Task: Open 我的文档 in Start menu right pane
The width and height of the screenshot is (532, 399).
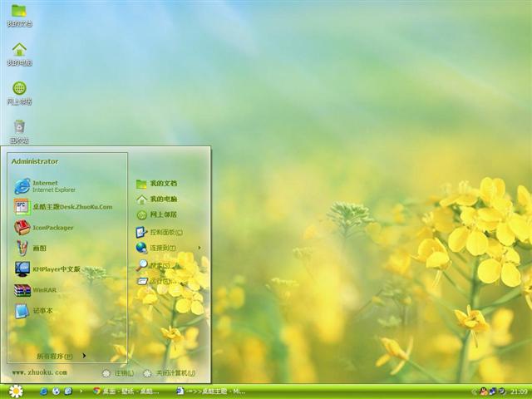Action: [x=156, y=184]
